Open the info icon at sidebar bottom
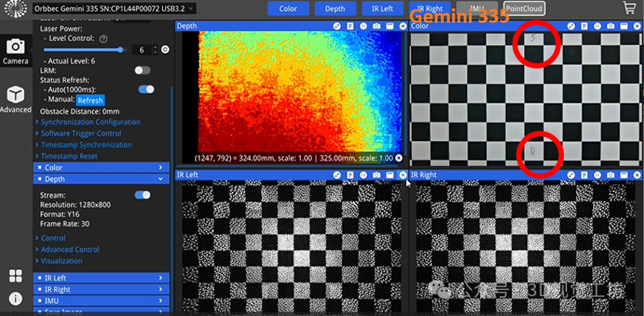Image resolution: width=644 pixels, height=316 pixels. point(16,298)
